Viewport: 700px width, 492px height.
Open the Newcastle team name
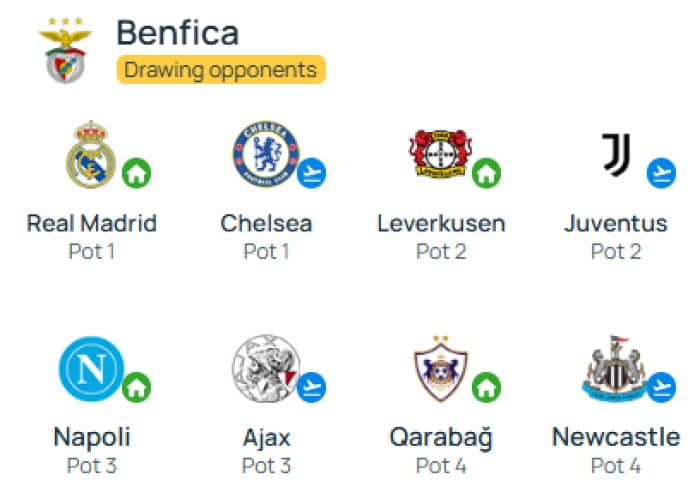[x=616, y=437]
